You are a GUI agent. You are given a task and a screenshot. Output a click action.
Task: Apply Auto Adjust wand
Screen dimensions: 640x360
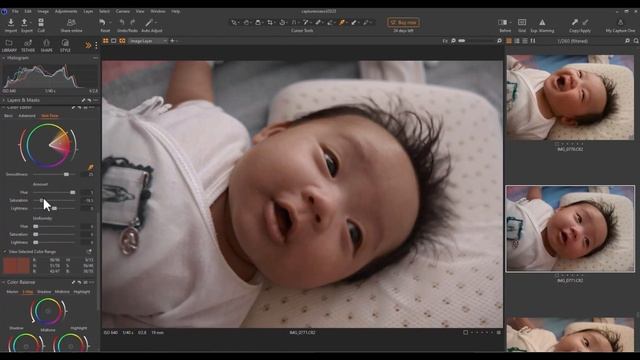149,22
